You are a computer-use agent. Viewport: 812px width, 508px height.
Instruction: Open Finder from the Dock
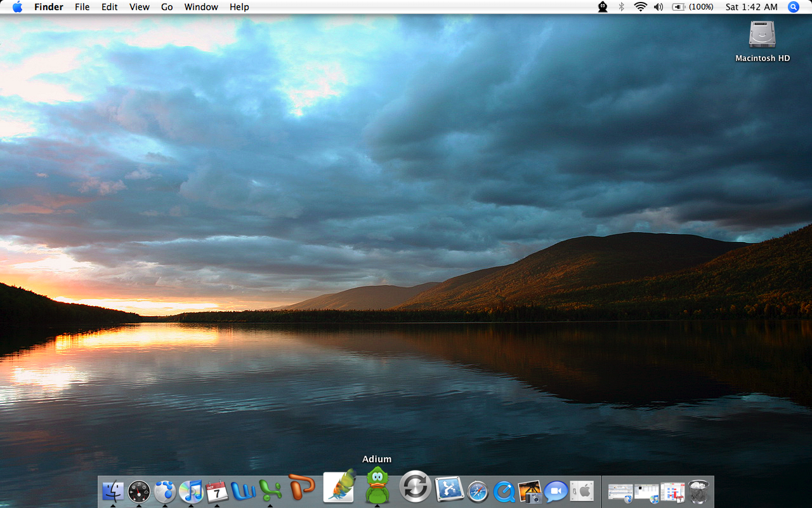[113, 491]
